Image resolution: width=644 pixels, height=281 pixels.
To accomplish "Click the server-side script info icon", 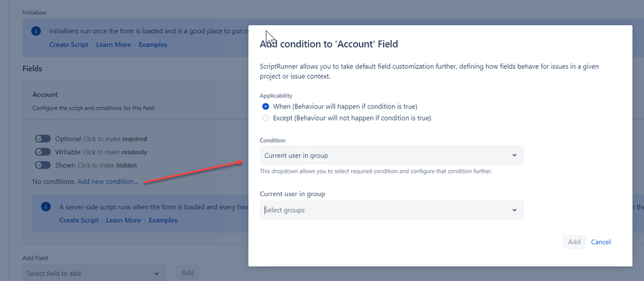I will 46,206.
